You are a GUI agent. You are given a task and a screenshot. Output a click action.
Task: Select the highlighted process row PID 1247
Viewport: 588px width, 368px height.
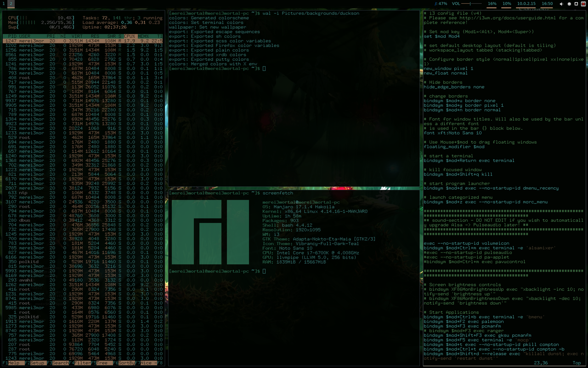83,41
